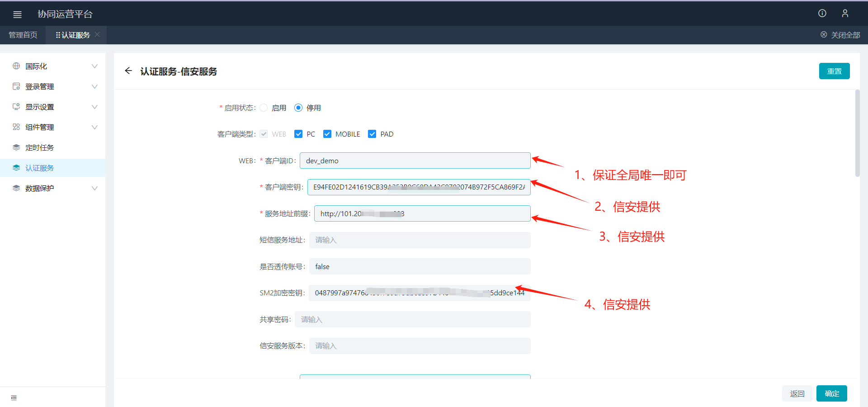868x407 pixels.
Task: Expand the 显示设置 sidebar section
Action: [94, 107]
